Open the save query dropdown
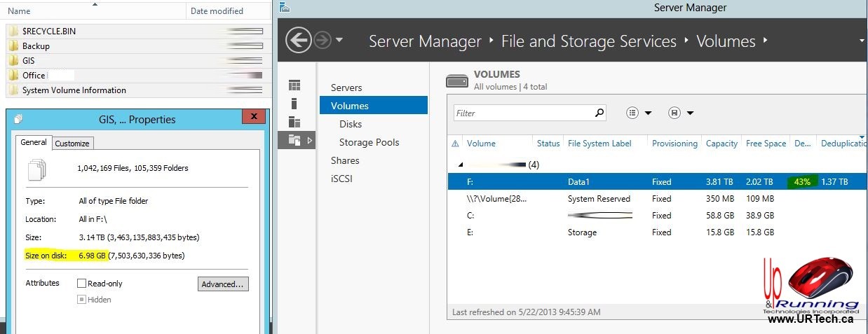Image resolution: width=868 pixels, height=334 pixels. coord(681,113)
